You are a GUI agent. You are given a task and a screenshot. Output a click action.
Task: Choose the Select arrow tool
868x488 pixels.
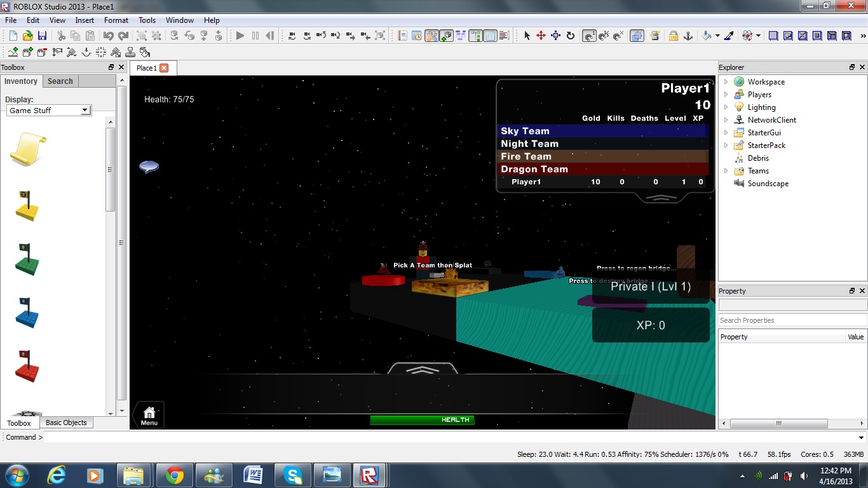click(x=526, y=36)
